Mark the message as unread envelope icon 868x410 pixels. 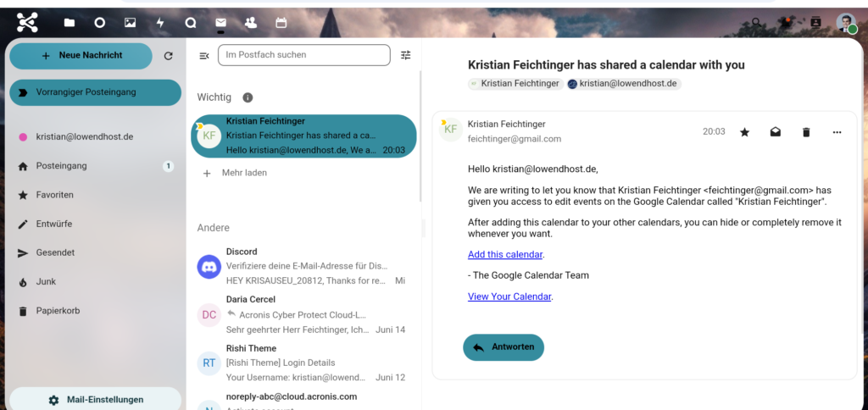point(776,131)
